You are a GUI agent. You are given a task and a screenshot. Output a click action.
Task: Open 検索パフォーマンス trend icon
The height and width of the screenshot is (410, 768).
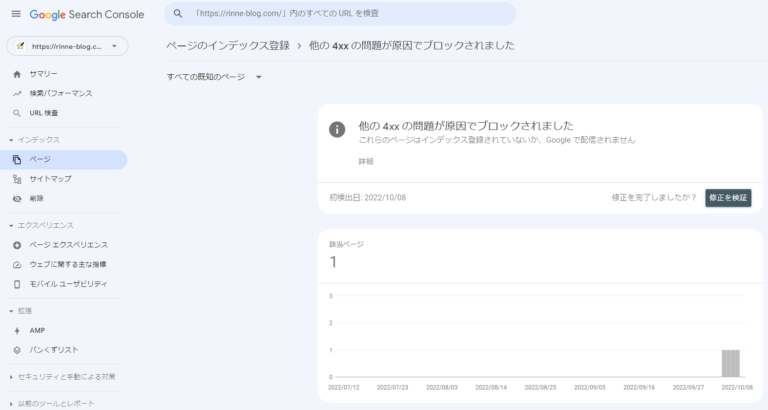(x=17, y=93)
